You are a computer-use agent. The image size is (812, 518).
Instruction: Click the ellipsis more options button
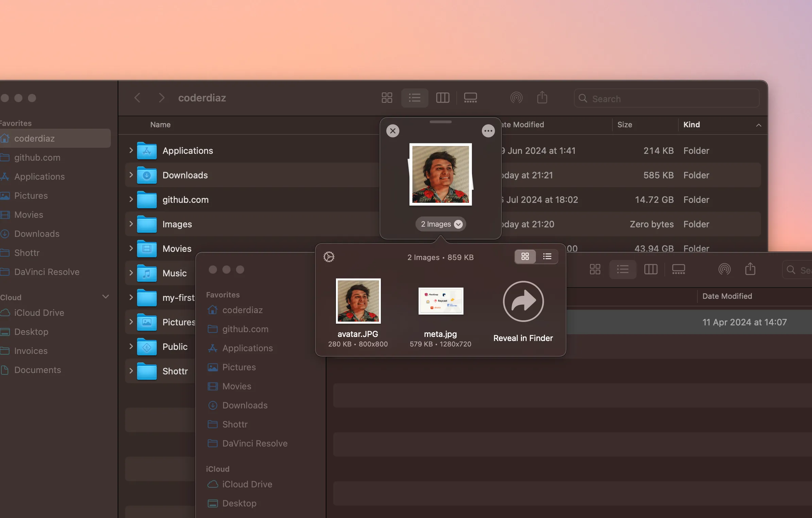click(488, 131)
